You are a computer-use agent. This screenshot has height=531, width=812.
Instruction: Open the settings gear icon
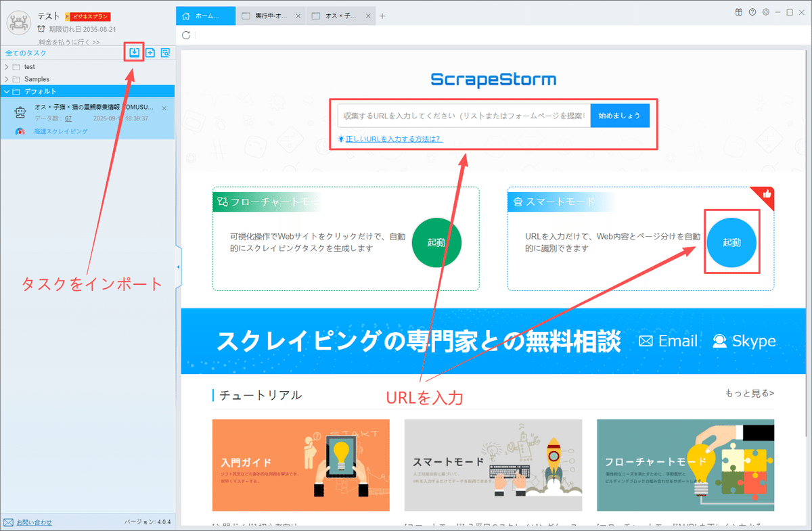click(765, 12)
